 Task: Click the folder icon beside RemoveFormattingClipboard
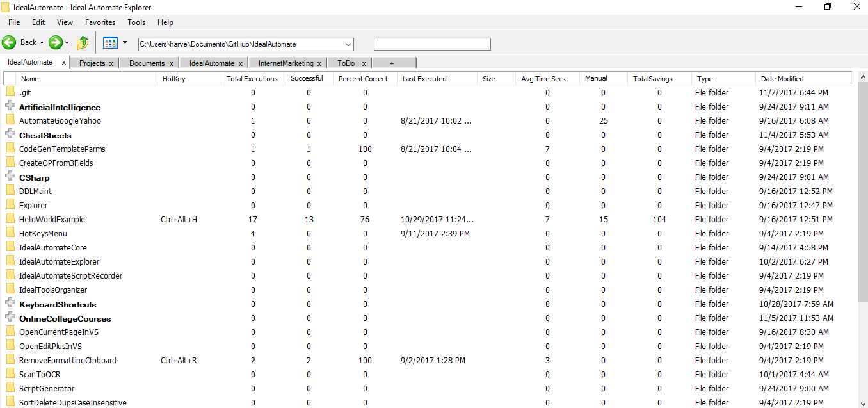[x=10, y=360]
